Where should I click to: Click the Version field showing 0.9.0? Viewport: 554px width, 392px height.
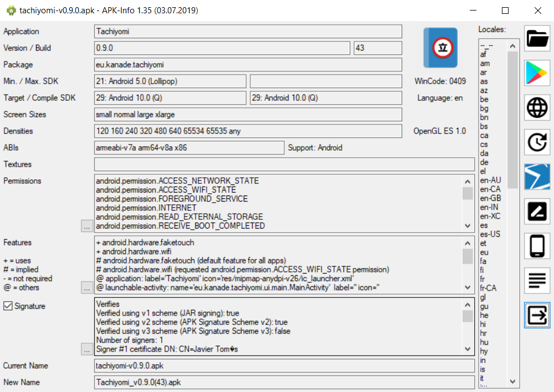[222, 48]
